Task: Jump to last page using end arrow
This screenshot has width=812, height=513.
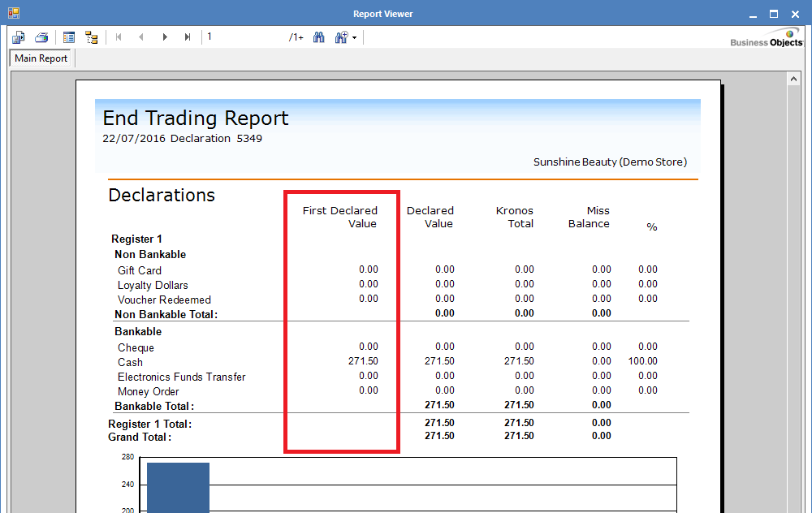Action: [x=188, y=37]
